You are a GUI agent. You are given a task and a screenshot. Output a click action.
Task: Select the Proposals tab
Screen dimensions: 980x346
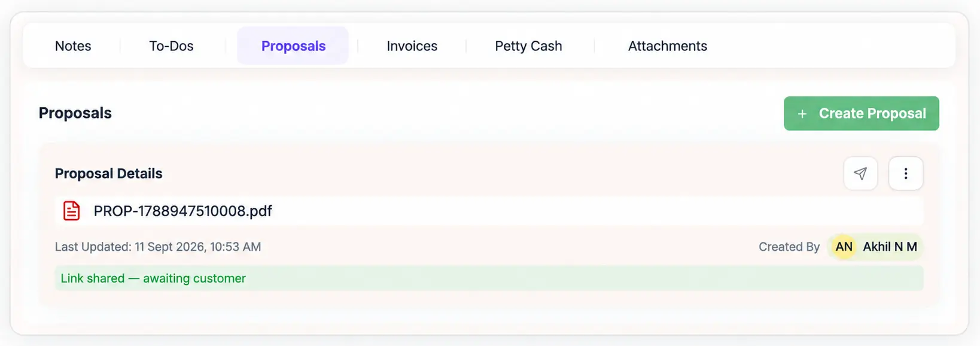293,46
